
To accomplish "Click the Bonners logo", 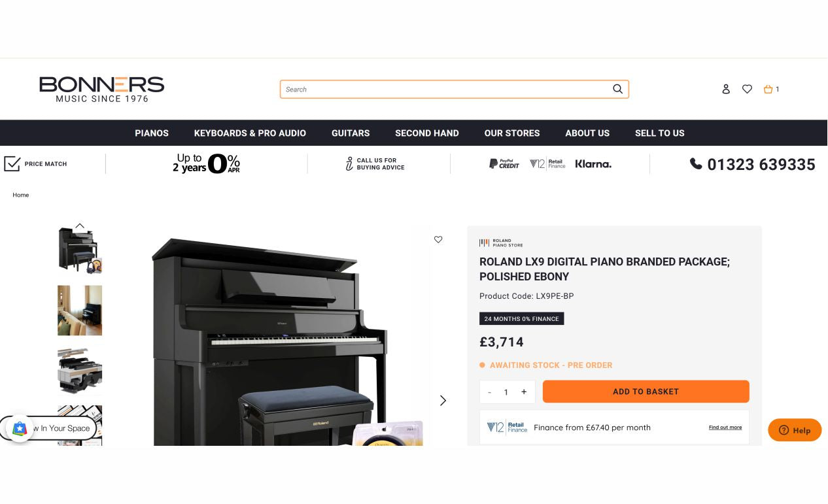I will click(x=101, y=90).
